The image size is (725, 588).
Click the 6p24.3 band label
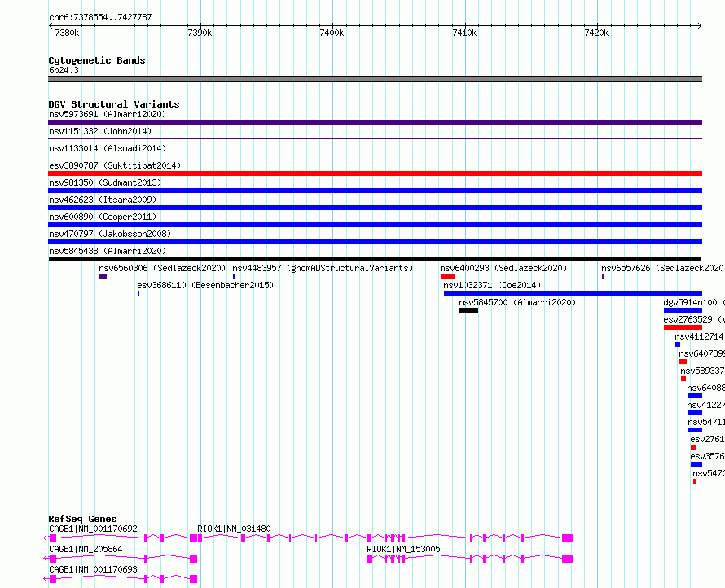pos(64,70)
